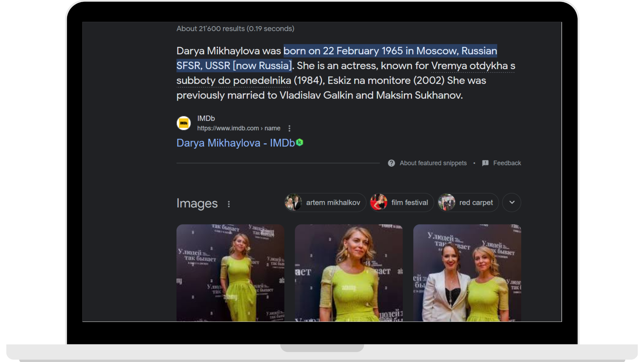Open the three-dot menu beside the IMDb URL

(289, 128)
